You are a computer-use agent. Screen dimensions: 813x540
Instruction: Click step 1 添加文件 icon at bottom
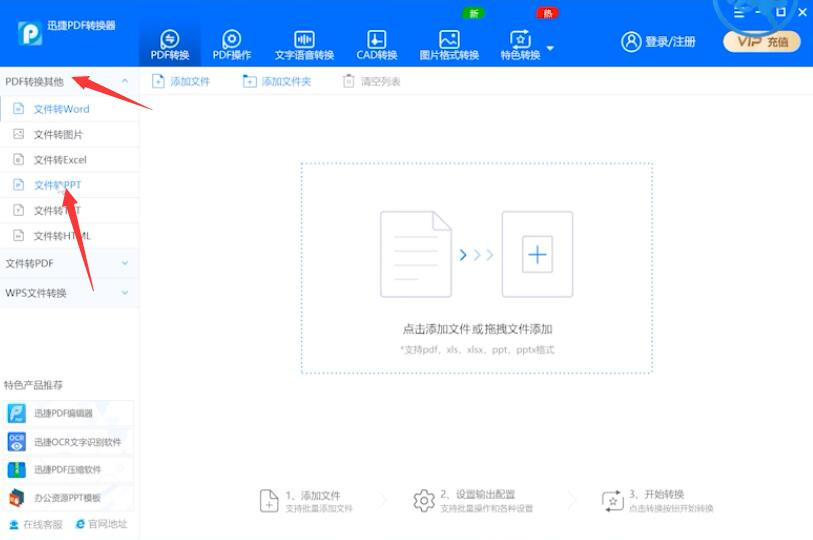tap(269, 501)
